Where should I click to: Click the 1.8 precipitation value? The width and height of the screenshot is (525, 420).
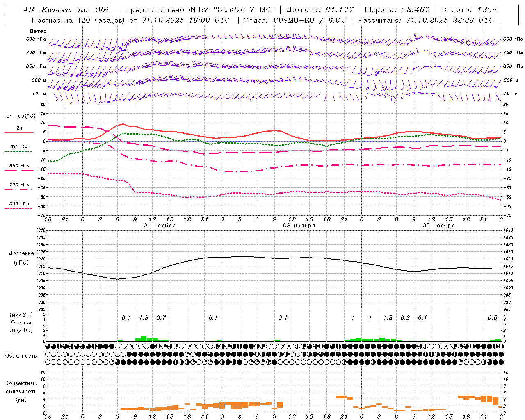pyautogui.click(x=144, y=318)
